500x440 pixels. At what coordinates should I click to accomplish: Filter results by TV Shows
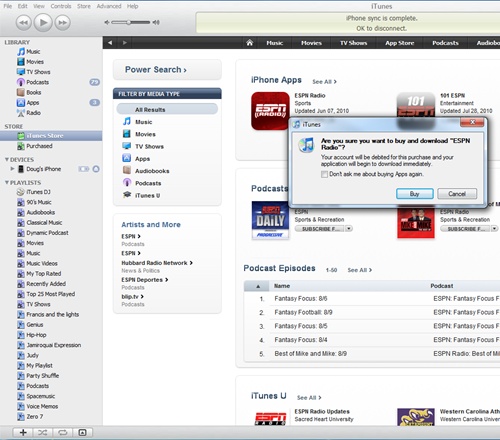pyautogui.click(x=149, y=147)
